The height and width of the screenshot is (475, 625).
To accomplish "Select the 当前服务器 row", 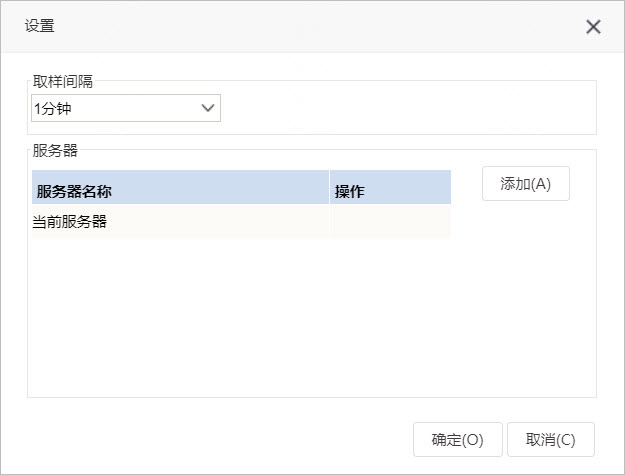I will tap(241, 222).
